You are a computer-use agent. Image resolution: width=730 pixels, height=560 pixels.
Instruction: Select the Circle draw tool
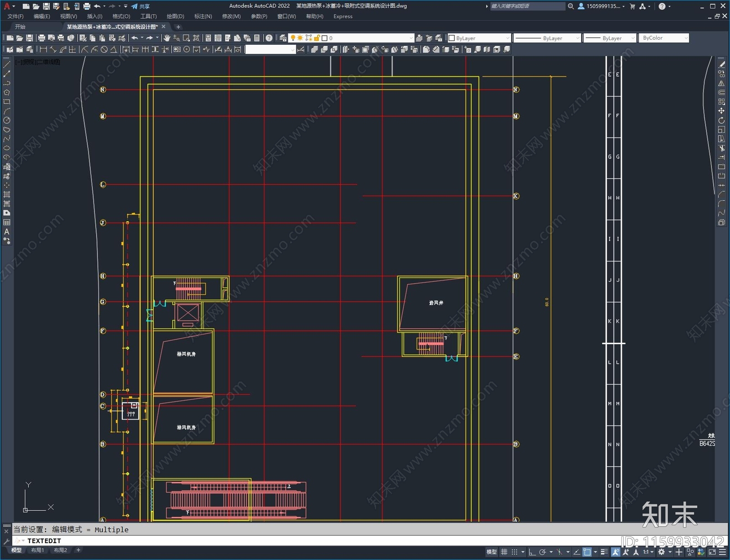(x=6, y=120)
